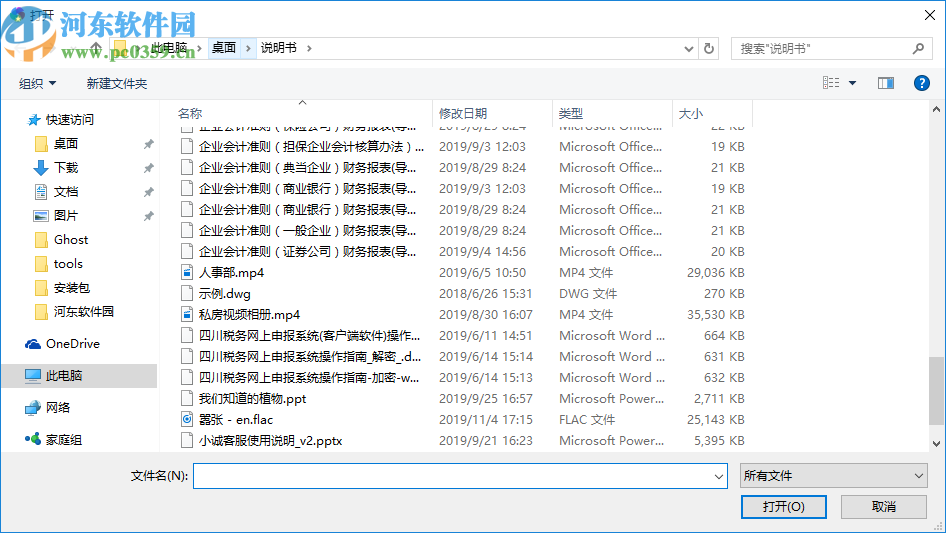
Task: Toggle the preview pane icon
Action: [885, 83]
